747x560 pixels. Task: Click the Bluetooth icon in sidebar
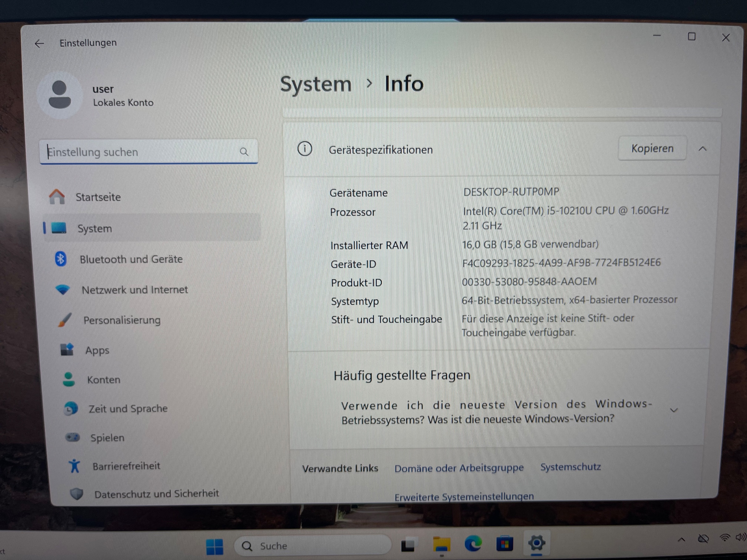pyautogui.click(x=61, y=259)
